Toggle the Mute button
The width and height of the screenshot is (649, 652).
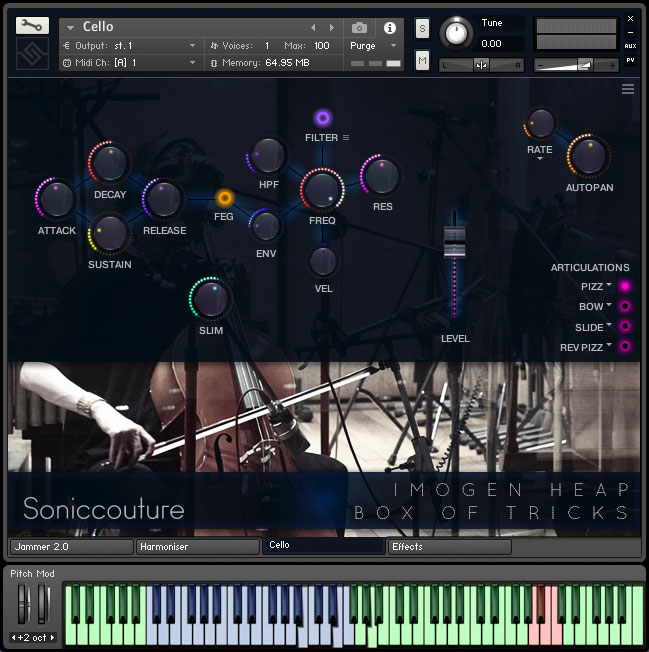coord(422,62)
